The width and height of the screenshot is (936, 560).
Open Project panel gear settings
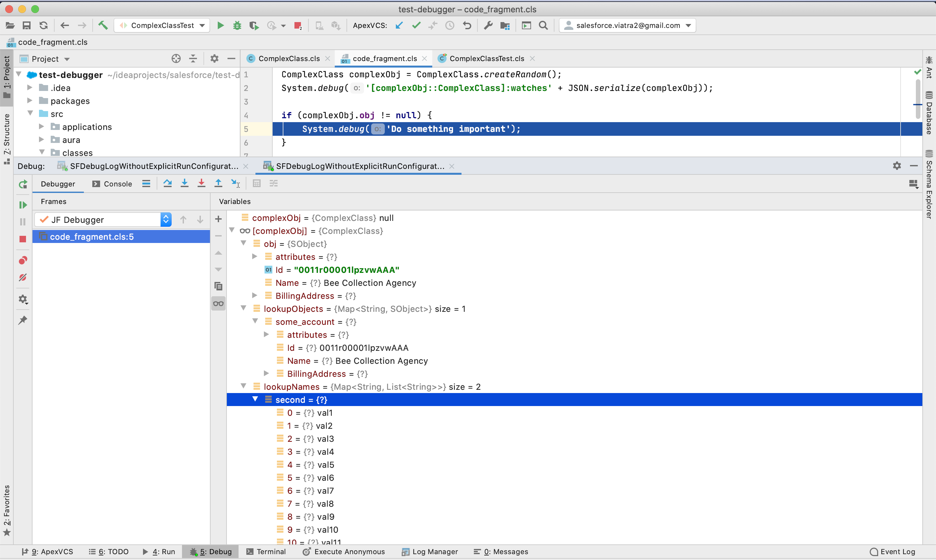[214, 58]
